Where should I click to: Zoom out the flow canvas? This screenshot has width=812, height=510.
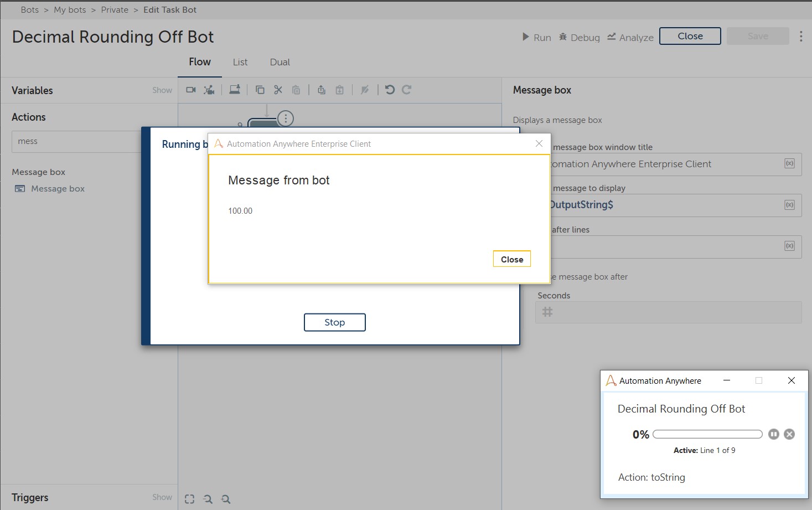pos(208,499)
